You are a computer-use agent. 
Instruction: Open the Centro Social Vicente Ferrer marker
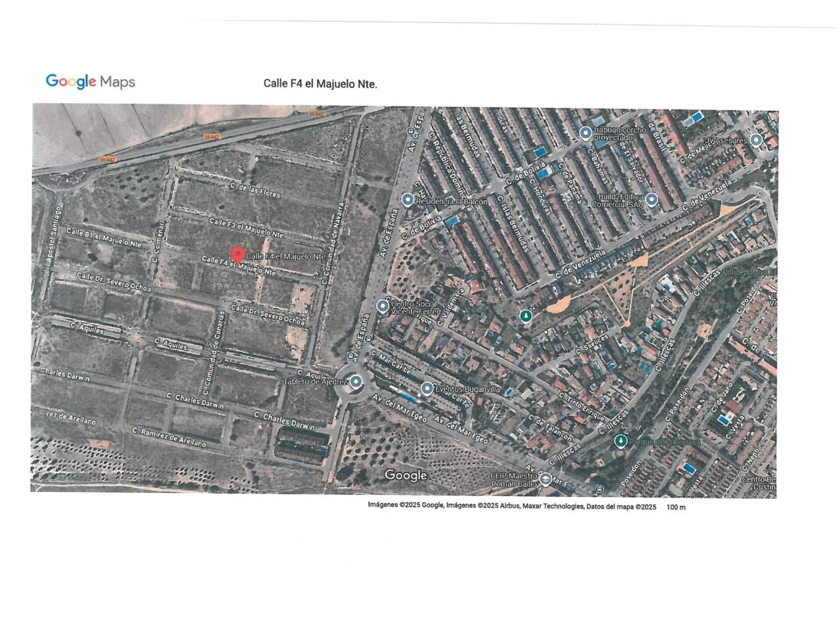tap(383, 306)
